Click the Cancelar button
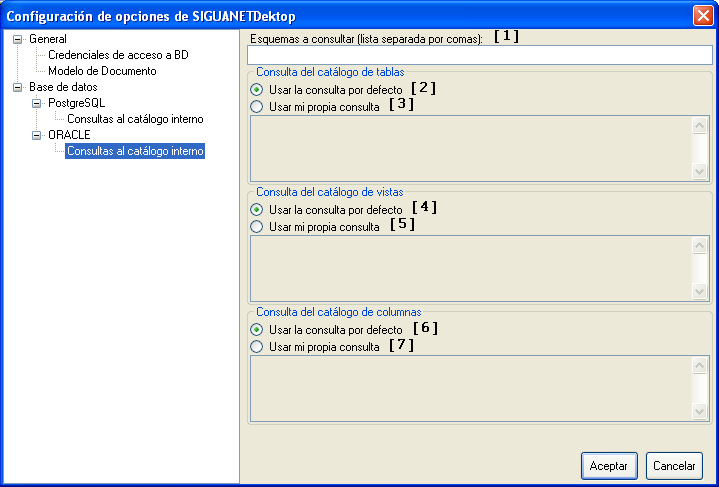Screen dimensions: 719x487 coord(674,466)
